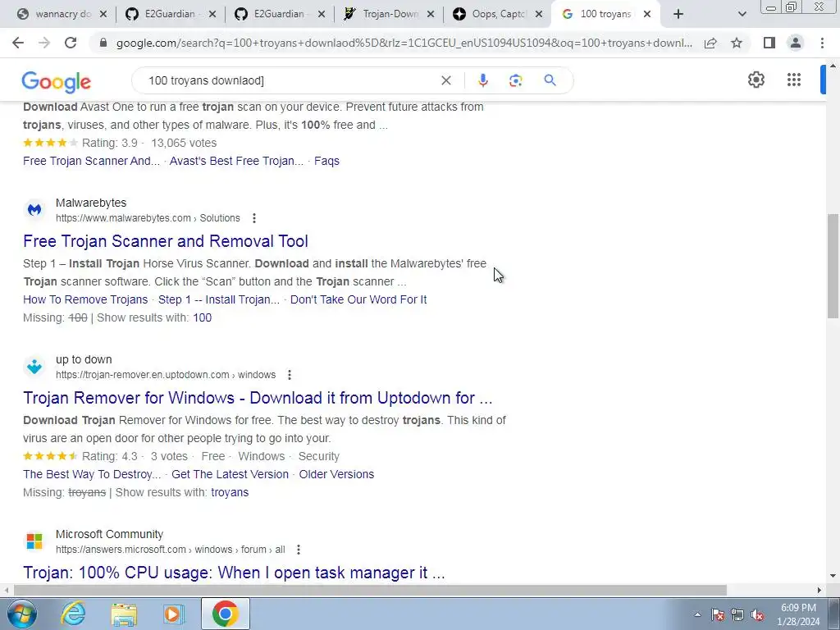The height and width of the screenshot is (630, 840).
Task: Open a new tab with plus button
Action: click(678, 14)
